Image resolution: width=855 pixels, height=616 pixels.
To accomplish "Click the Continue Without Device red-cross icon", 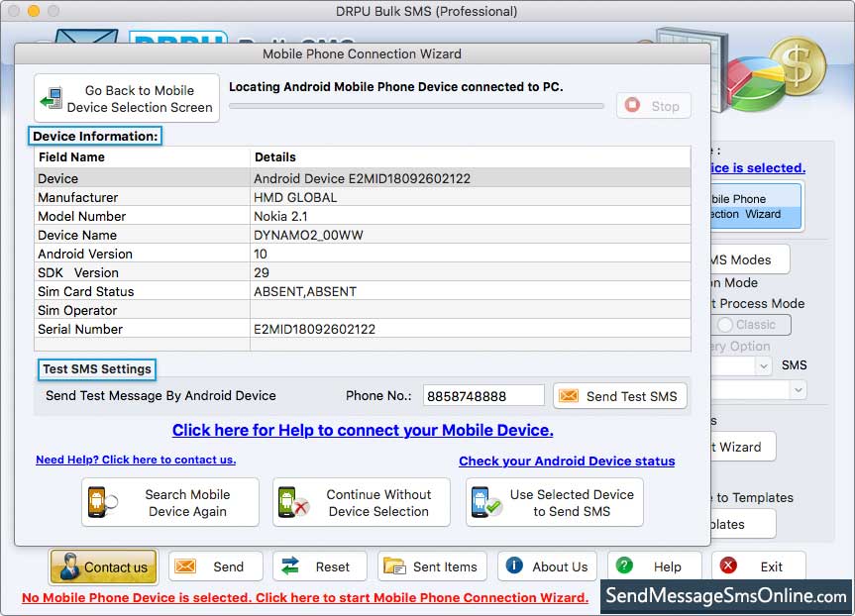I will pyautogui.click(x=293, y=502).
